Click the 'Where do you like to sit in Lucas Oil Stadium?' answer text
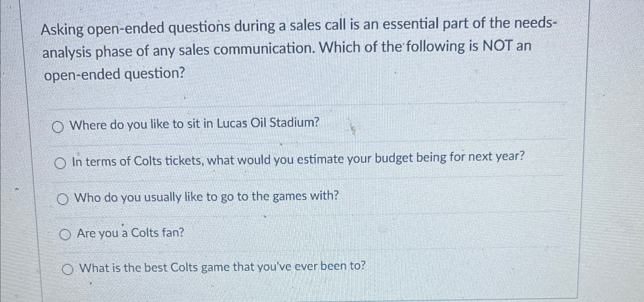 195,124
